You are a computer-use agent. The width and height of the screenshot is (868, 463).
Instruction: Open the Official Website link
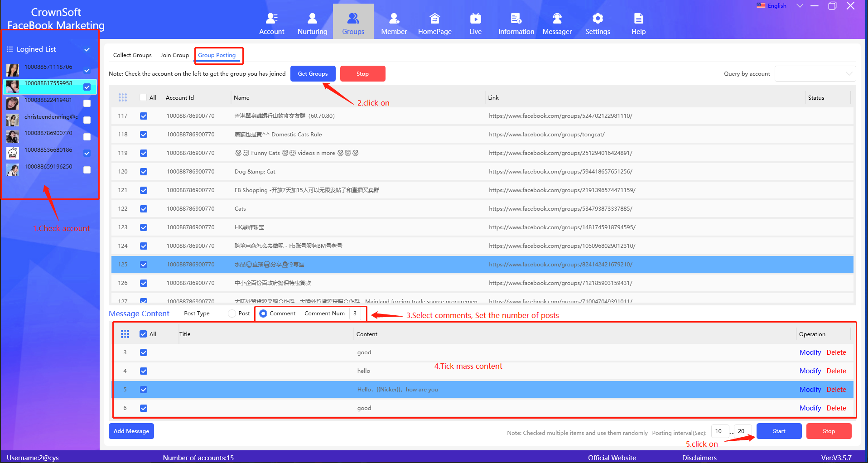(x=612, y=458)
